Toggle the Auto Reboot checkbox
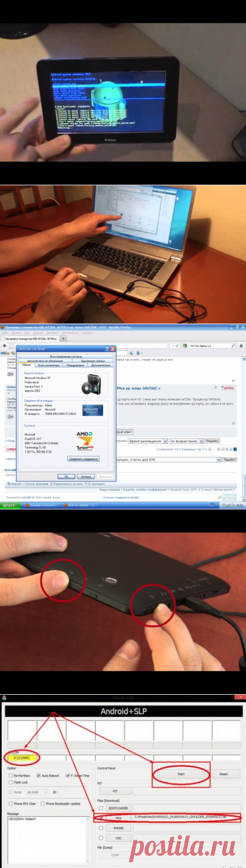This screenshot has height=868, width=246. pyautogui.click(x=39, y=775)
